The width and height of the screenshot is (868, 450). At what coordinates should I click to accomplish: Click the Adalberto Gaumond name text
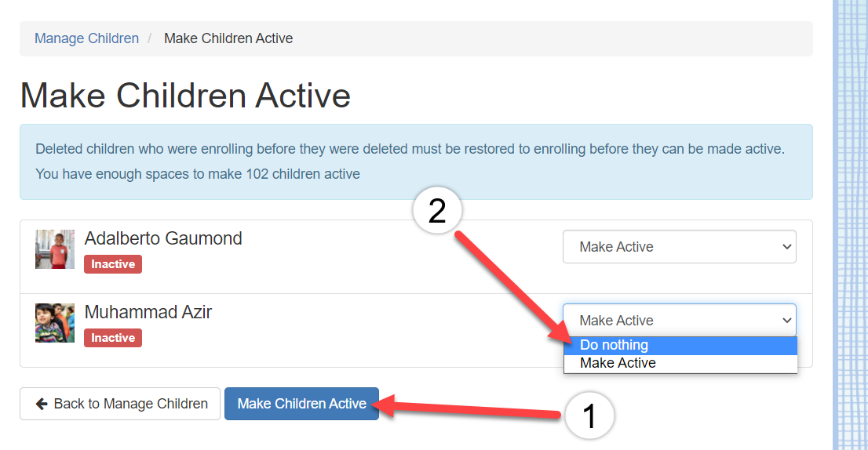[163, 238]
